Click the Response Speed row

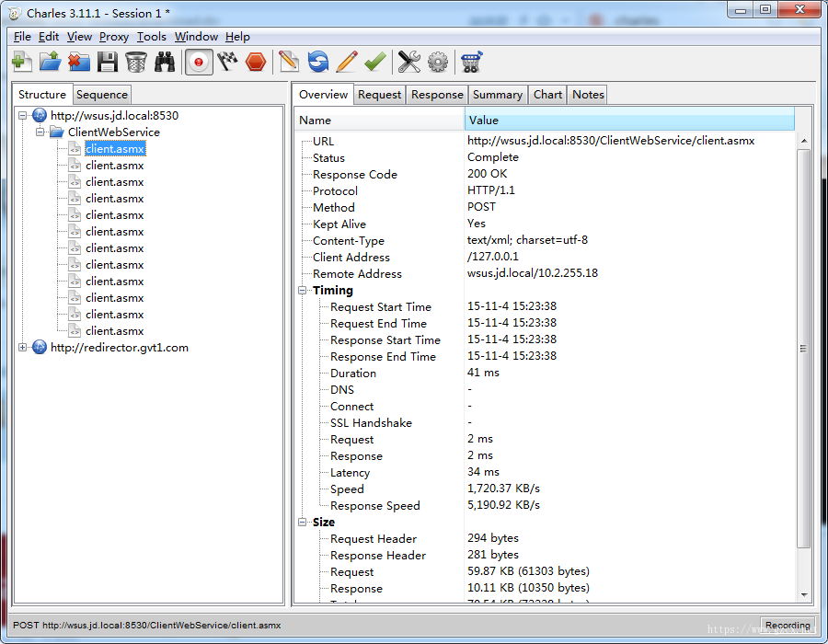coord(545,505)
